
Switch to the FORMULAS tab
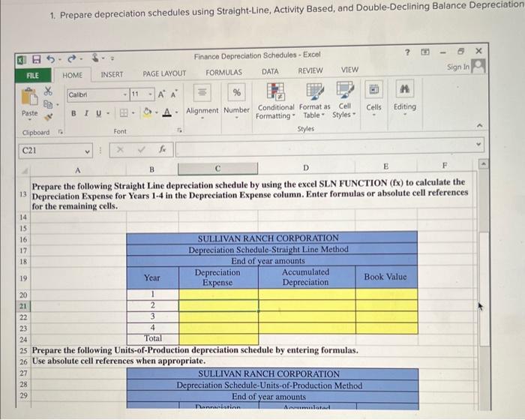(223, 72)
